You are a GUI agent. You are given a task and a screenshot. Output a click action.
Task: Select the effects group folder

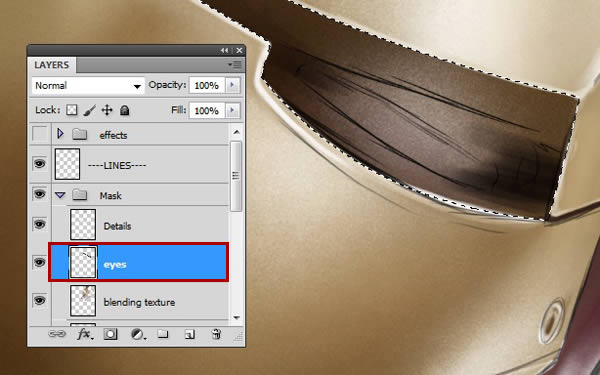coord(80,134)
